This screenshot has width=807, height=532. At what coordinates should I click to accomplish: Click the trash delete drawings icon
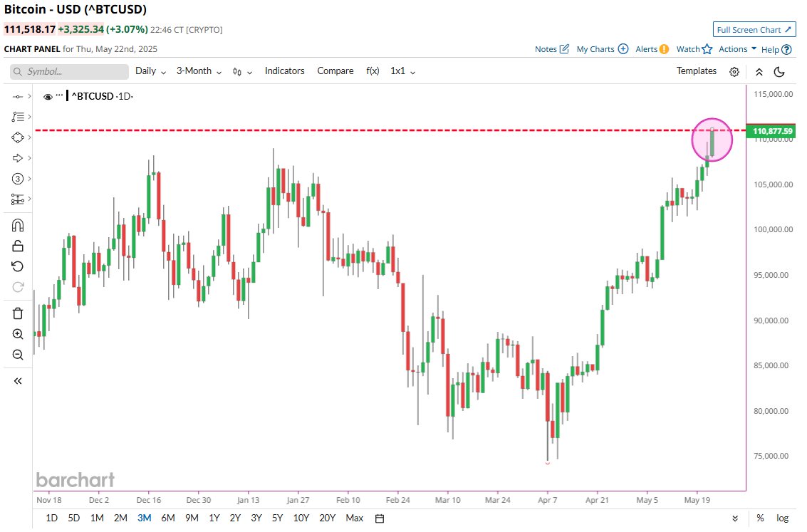click(x=18, y=313)
